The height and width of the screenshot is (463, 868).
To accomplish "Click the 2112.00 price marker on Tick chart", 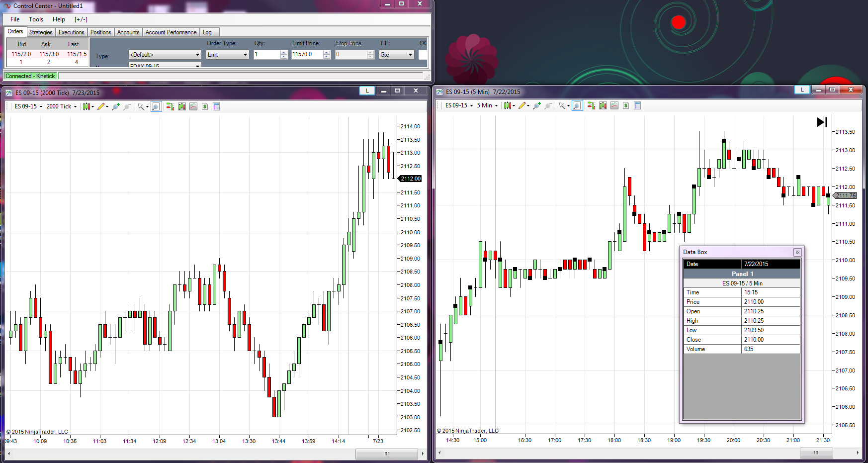I will pos(410,179).
